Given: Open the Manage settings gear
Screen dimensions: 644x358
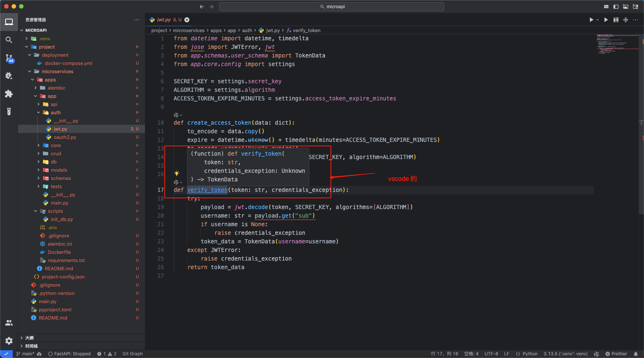Looking at the screenshot, I should pyautogui.click(x=9, y=340).
